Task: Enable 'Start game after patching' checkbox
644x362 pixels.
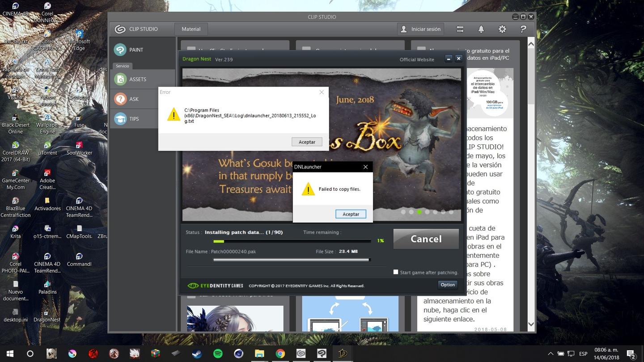Action: (x=396, y=272)
